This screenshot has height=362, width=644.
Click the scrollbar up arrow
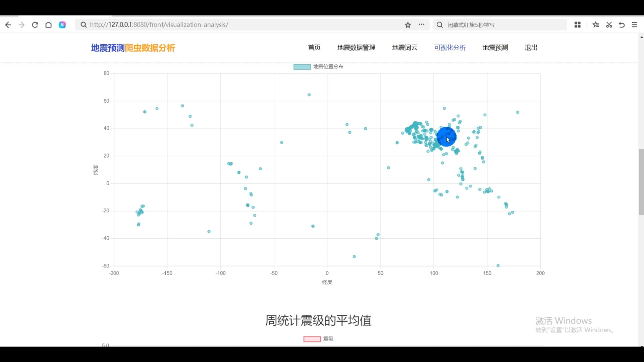pos(641,37)
